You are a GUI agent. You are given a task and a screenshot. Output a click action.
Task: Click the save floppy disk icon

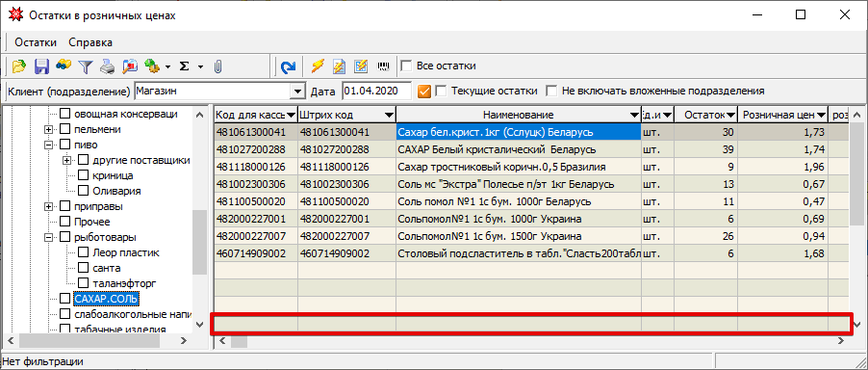click(42, 66)
